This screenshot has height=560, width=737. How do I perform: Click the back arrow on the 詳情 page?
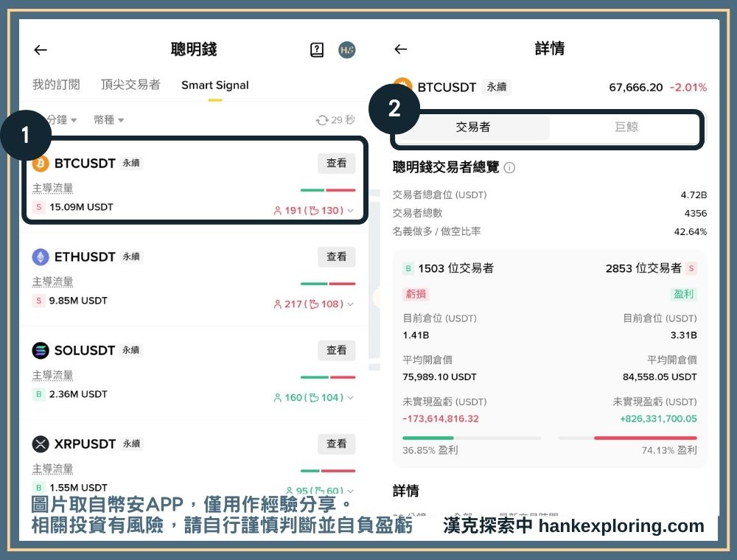tap(399, 49)
